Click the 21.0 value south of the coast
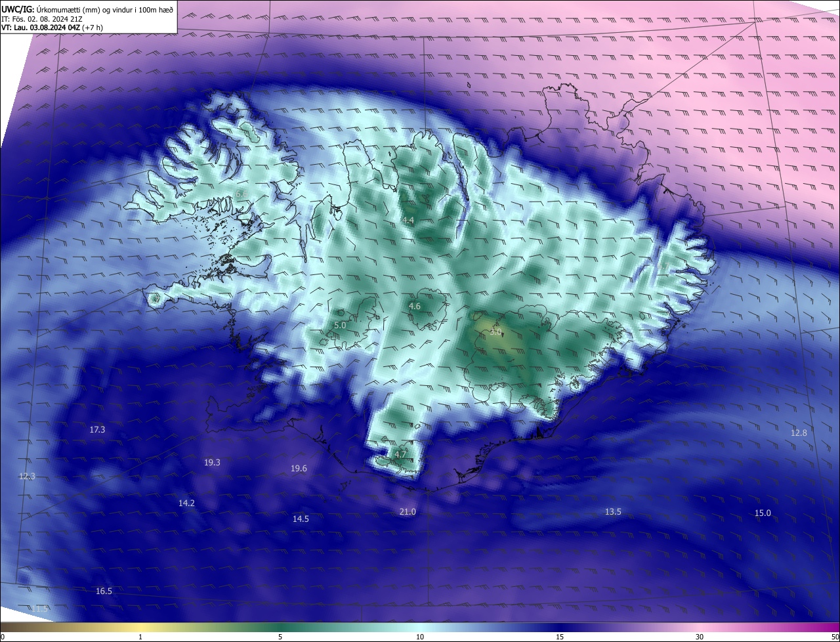Viewport: 840px width, 642px height. (408, 512)
